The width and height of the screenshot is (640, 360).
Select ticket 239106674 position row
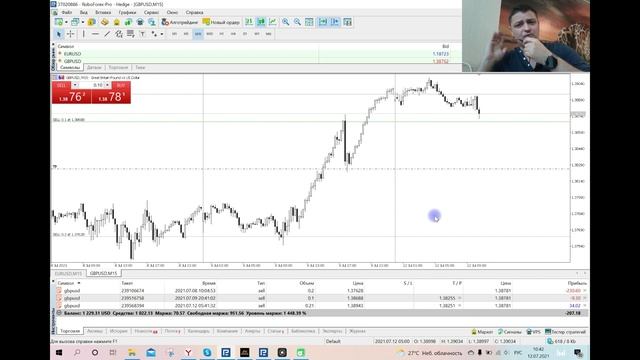[x=322, y=291]
